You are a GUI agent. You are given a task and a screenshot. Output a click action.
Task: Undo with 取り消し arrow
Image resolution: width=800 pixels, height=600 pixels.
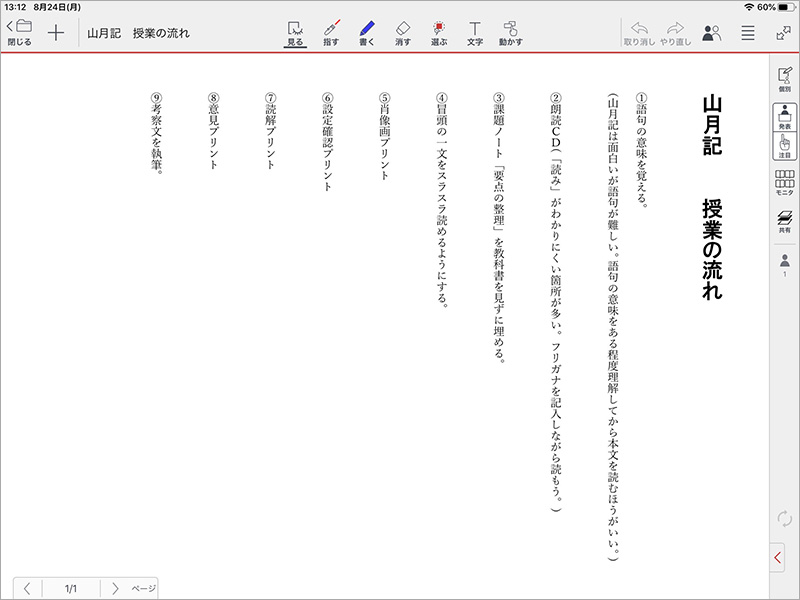(x=639, y=34)
